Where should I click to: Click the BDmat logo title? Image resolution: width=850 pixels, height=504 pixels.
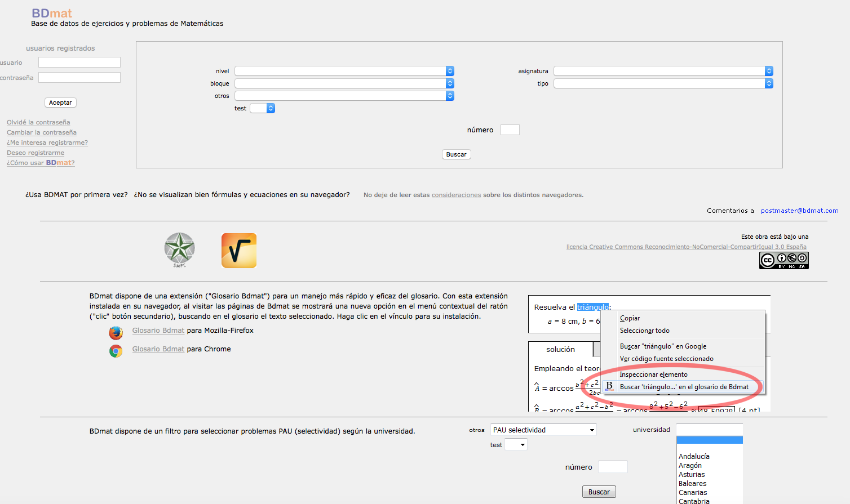[51, 14]
